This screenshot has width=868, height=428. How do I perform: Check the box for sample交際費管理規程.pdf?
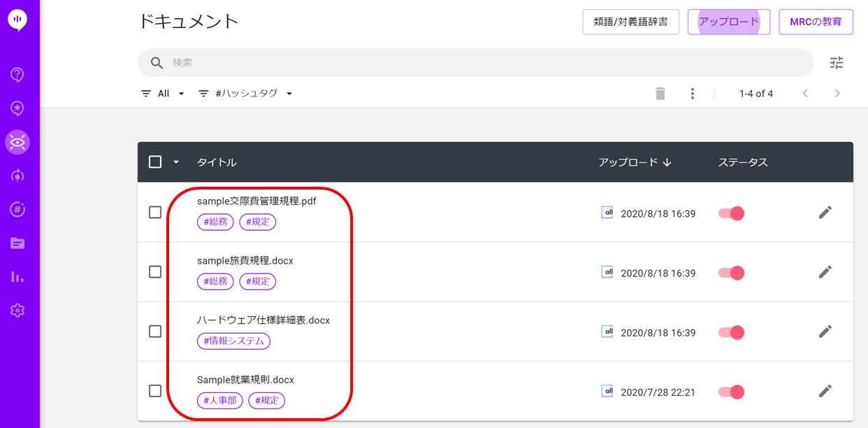[x=155, y=213]
